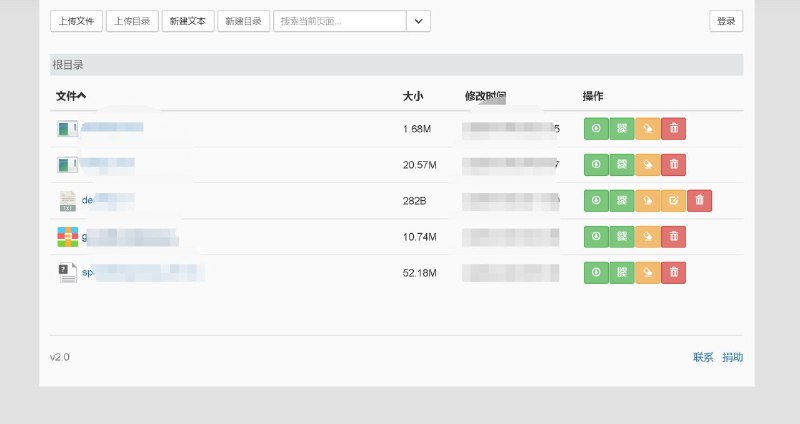Click rename icon on the 10.74M file

point(648,237)
